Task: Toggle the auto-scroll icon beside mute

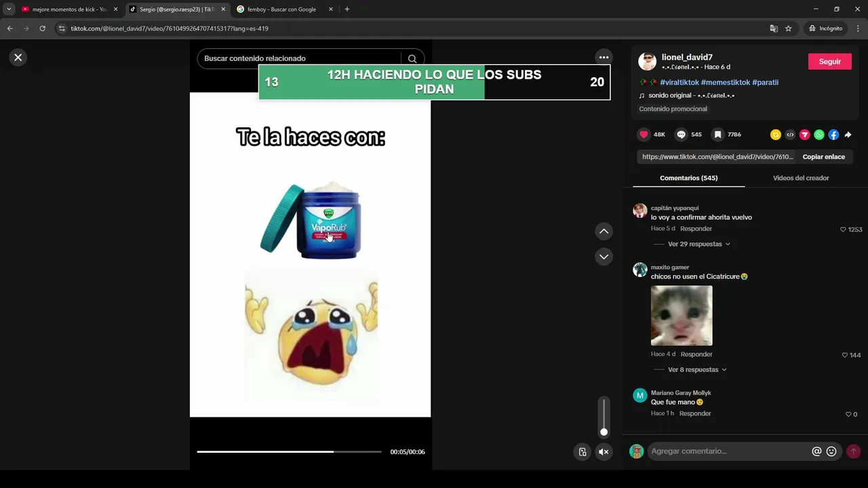Action: (x=583, y=452)
